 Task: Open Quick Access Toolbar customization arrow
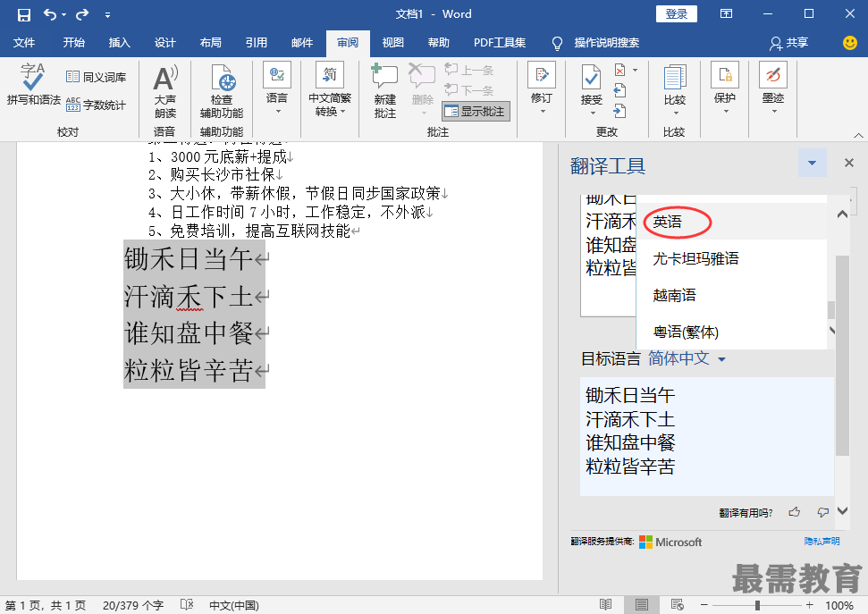[x=107, y=15]
